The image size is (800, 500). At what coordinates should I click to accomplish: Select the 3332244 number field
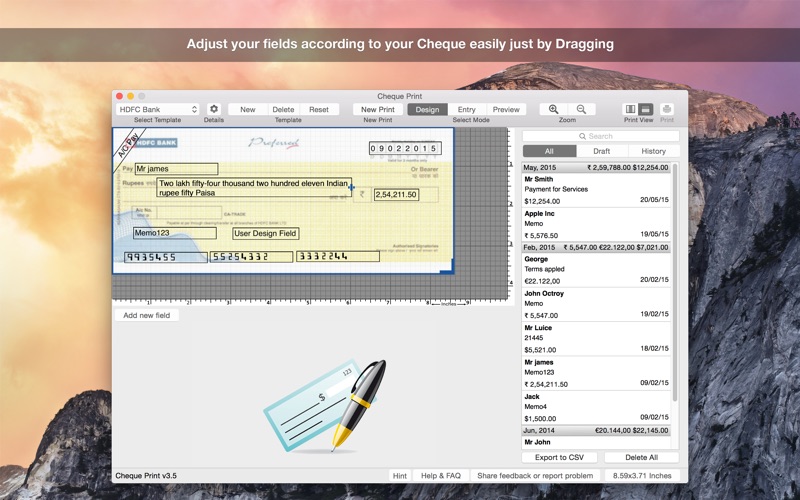[338, 256]
